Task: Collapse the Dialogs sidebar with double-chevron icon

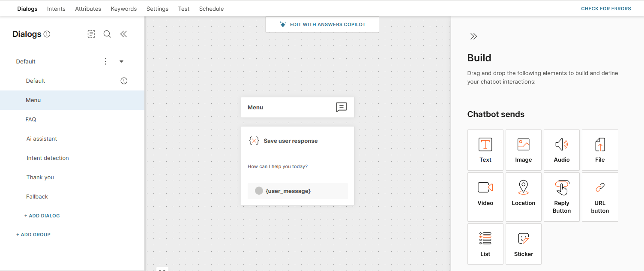Action: click(123, 34)
